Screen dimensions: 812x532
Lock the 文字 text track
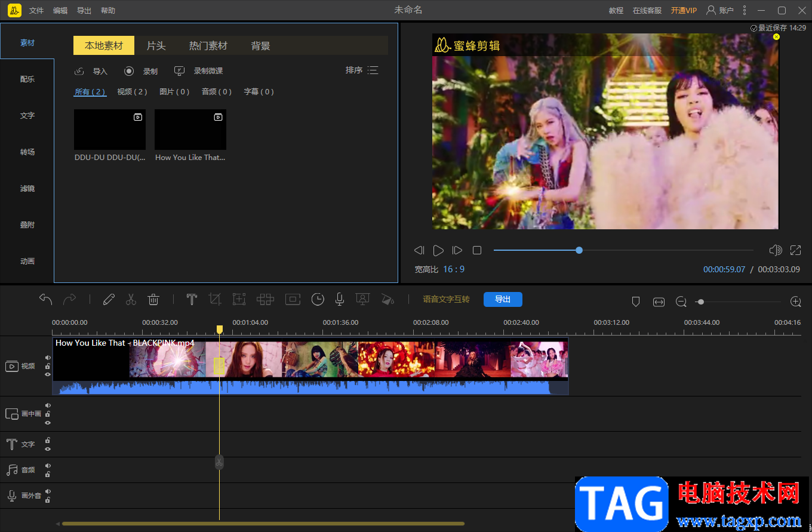coord(48,440)
